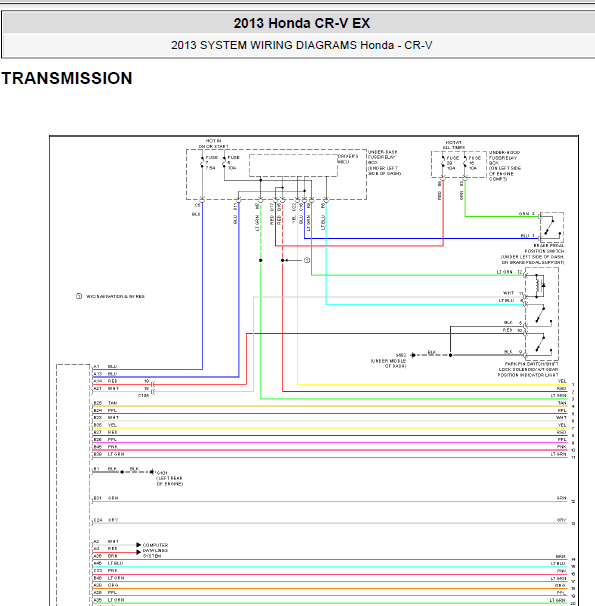Click 'RED 10' park pin switch terminal
This screenshot has height=606, width=595.
tap(513, 330)
